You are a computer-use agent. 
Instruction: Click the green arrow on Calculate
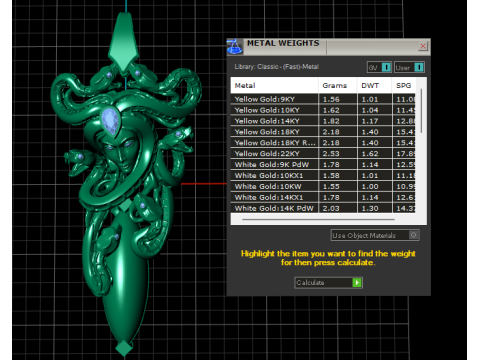pos(357,283)
